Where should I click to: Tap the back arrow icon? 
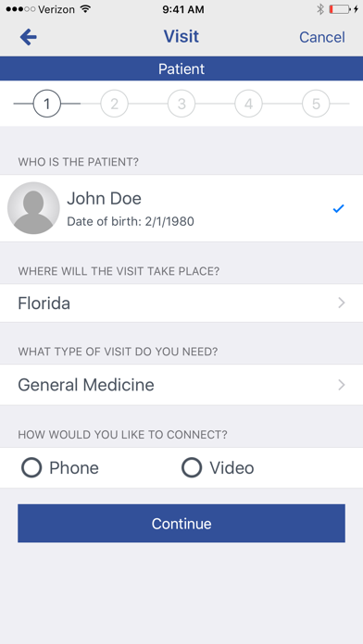29,37
